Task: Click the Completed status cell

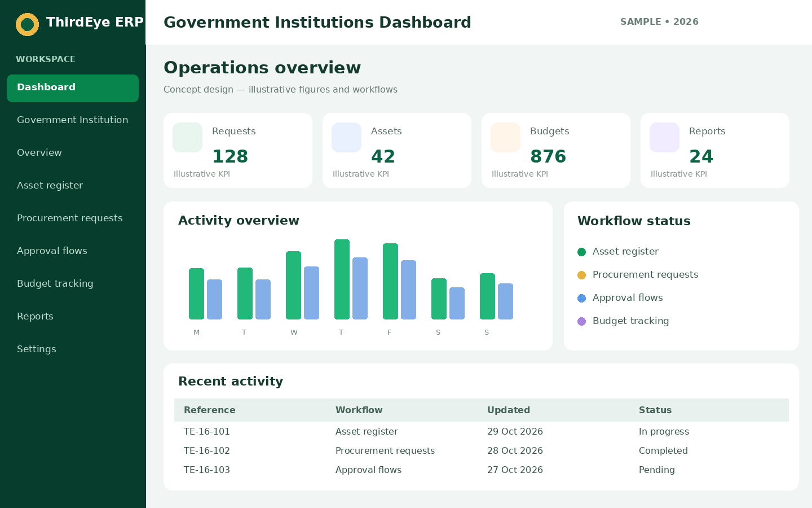Action: pyautogui.click(x=663, y=451)
